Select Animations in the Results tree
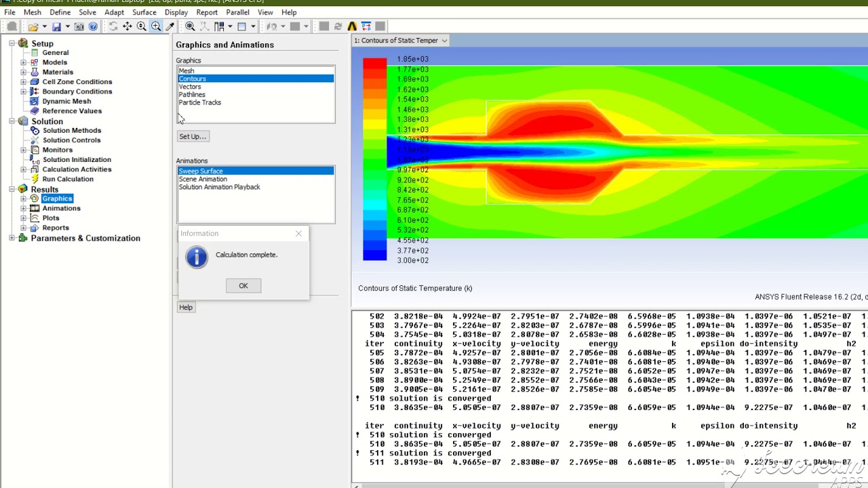This screenshot has width=868, height=488. coord(61,208)
